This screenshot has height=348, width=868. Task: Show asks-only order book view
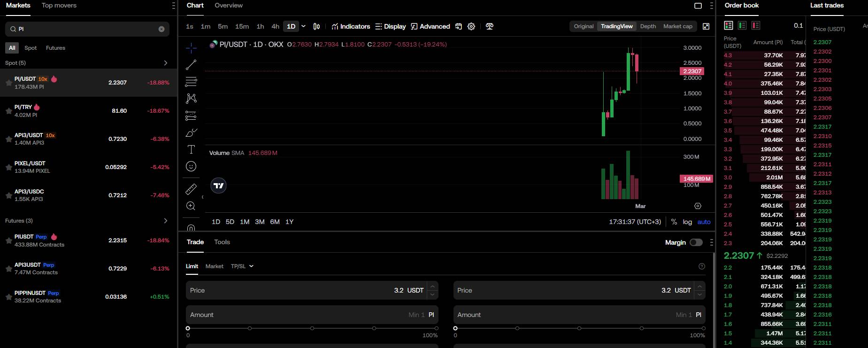[x=756, y=25]
